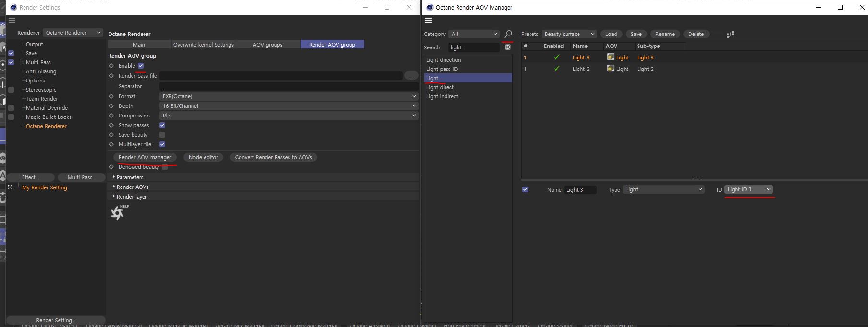Click the Delete preset button
Viewport: 868px width, 327px height.
(x=696, y=34)
